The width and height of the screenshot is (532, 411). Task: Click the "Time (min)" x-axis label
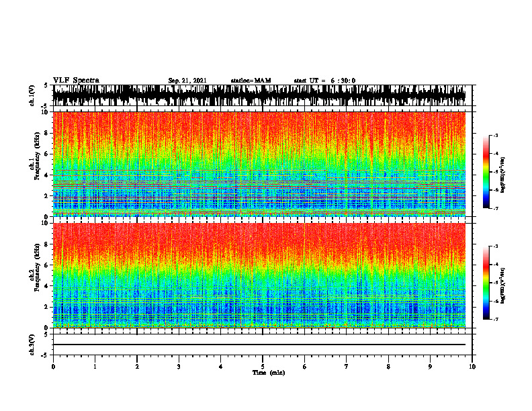[x=269, y=373]
